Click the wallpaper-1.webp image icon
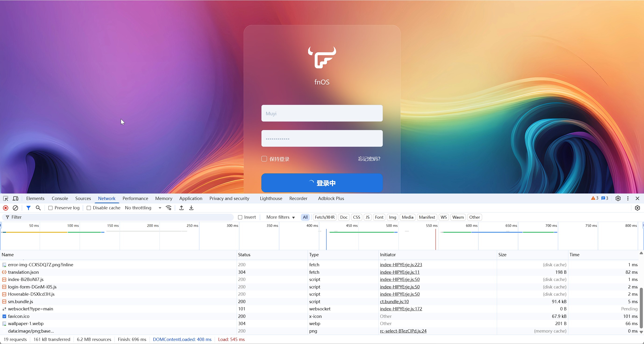 (4, 324)
